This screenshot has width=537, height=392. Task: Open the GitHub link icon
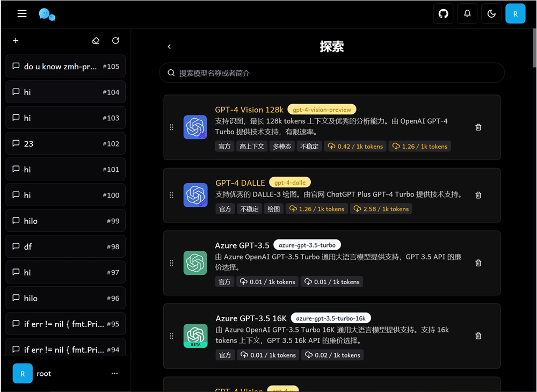coord(443,14)
